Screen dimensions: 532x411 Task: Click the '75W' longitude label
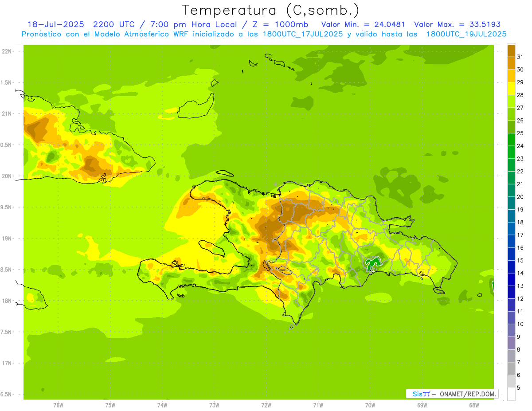point(110,405)
